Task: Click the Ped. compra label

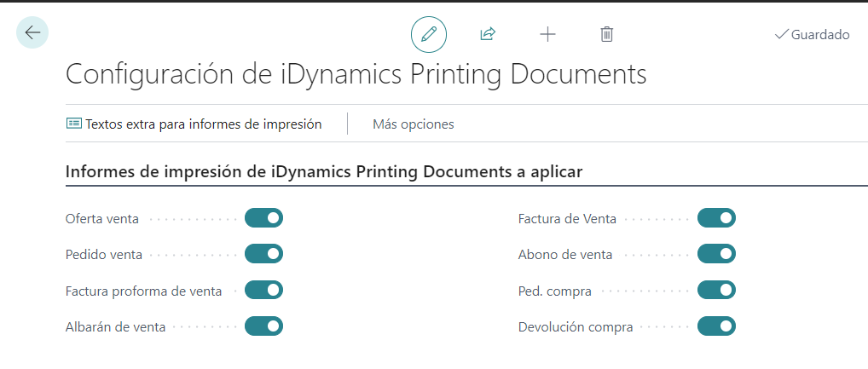Action: [x=555, y=291]
